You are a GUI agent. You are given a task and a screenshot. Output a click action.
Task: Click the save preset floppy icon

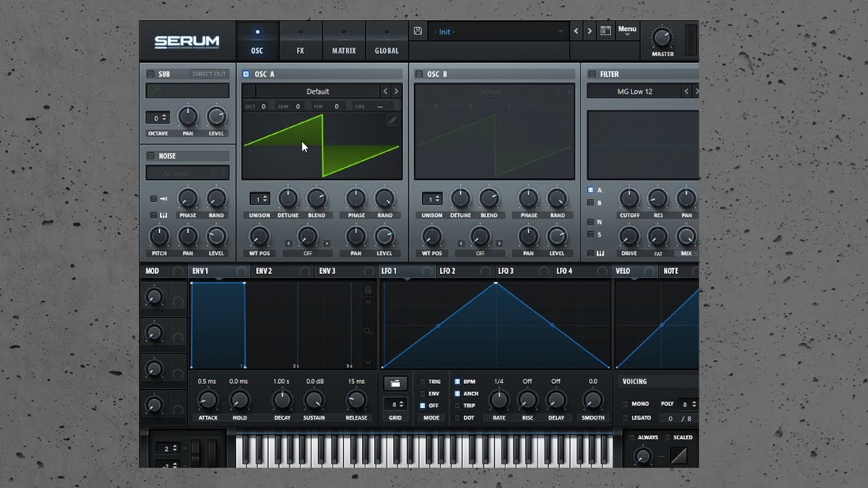pos(418,31)
